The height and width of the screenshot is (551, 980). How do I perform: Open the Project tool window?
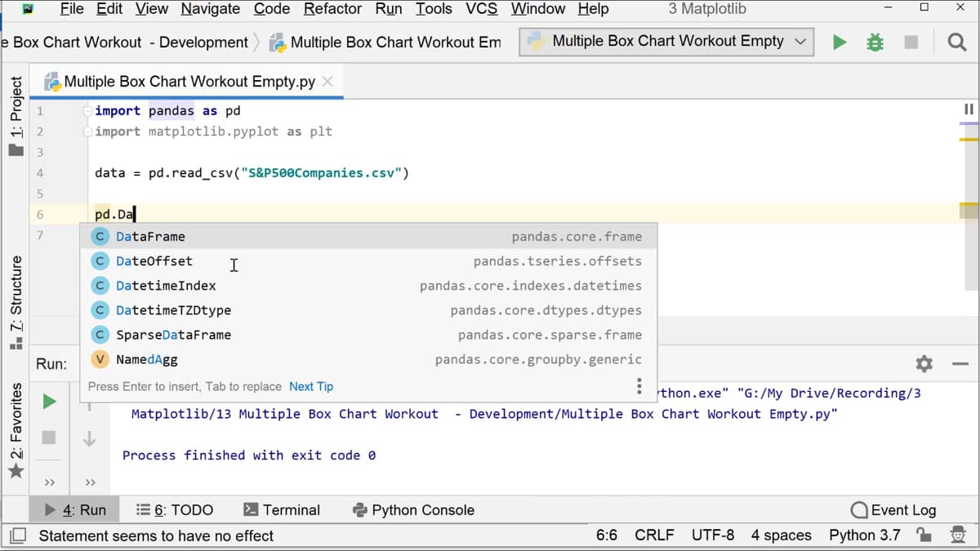click(x=16, y=115)
